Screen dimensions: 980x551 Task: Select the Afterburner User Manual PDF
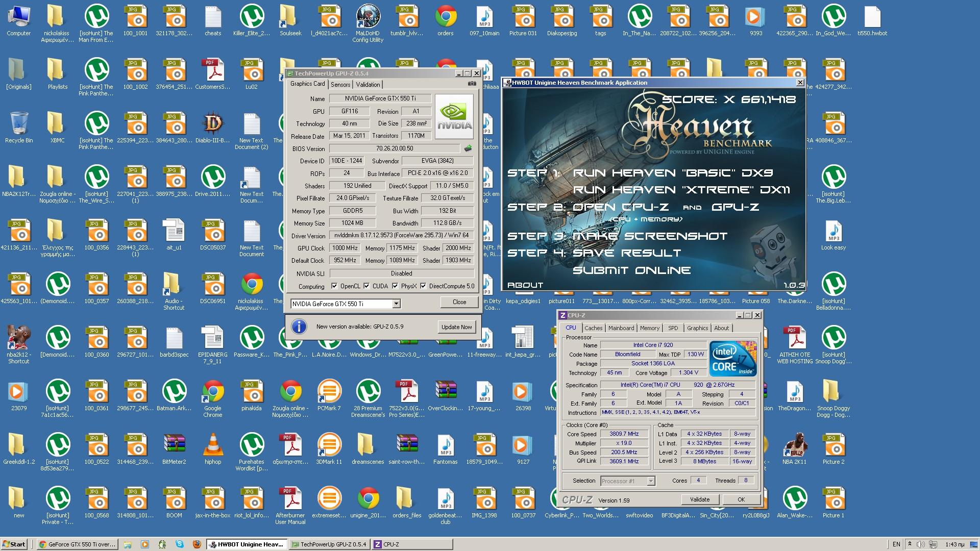coord(290,506)
